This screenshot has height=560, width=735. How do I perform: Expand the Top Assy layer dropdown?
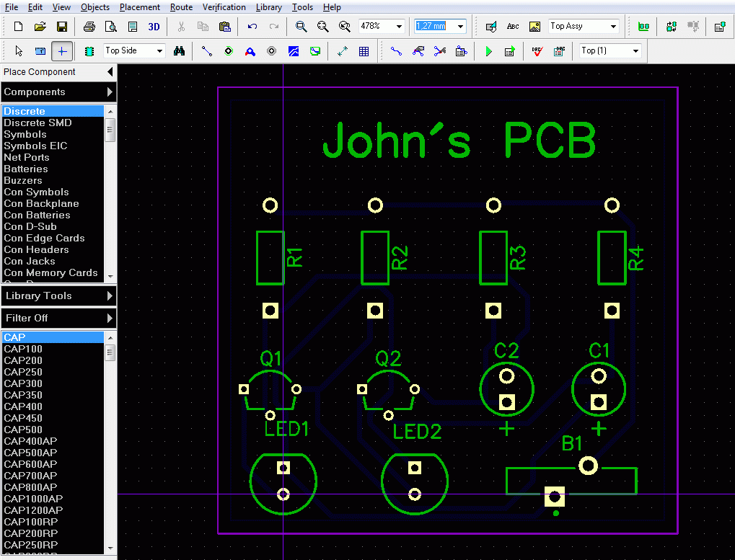[613, 26]
